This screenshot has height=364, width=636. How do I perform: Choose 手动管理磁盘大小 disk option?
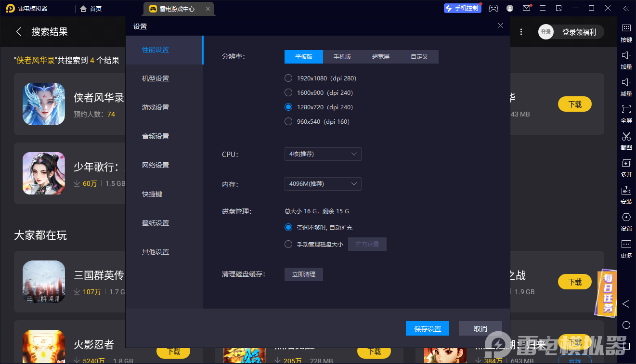tap(288, 244)
